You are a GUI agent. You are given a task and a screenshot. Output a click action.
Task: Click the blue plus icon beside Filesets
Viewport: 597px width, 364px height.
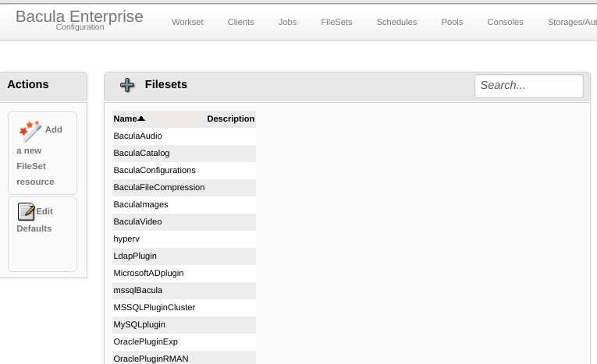coord(127,85)
